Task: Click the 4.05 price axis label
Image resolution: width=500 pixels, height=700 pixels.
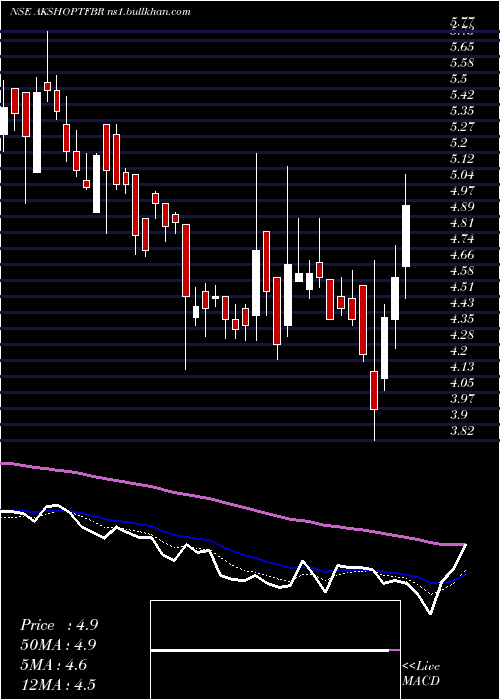Action: (x=462, y=383)
